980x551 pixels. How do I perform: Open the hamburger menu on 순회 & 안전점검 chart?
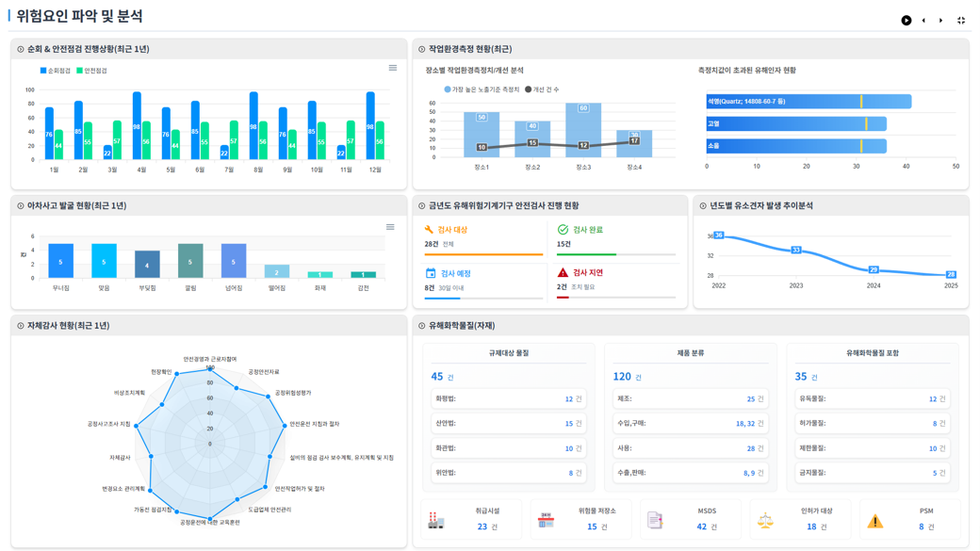click(393, 68)
